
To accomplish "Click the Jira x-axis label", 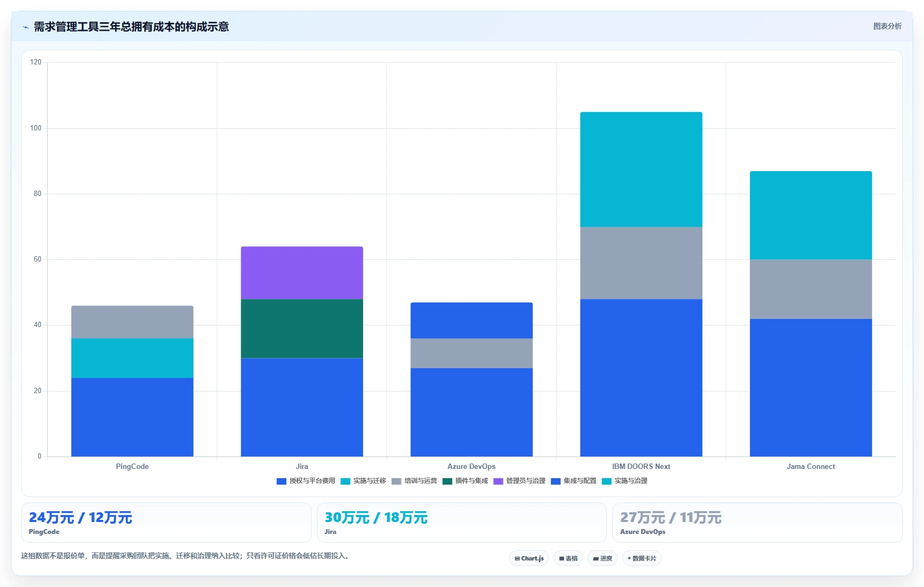I will [302, 466].
